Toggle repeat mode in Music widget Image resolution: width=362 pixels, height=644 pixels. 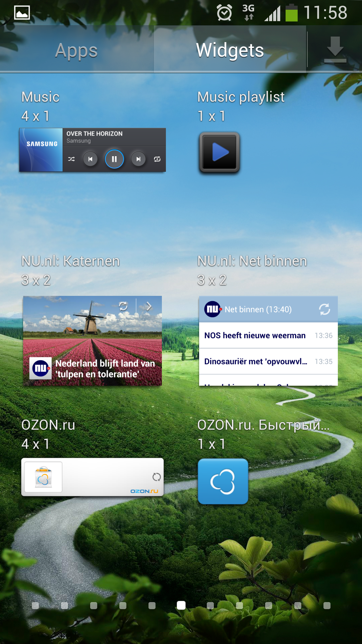157,159
